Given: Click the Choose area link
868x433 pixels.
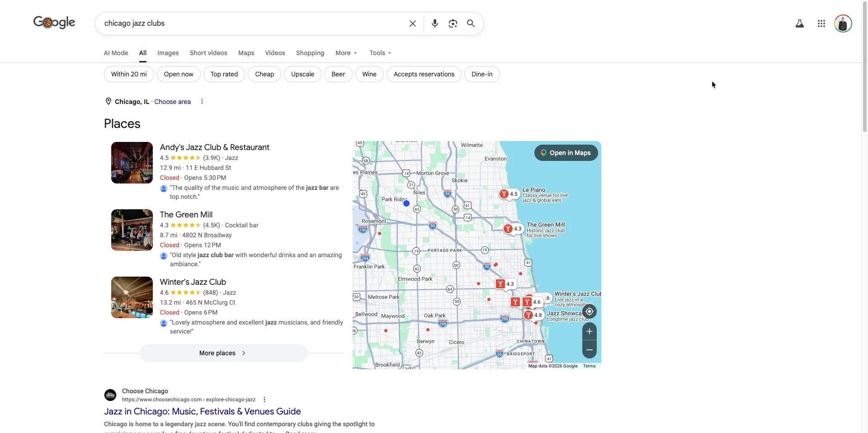Looking at the screenshot, I should [x=172, y=102].
